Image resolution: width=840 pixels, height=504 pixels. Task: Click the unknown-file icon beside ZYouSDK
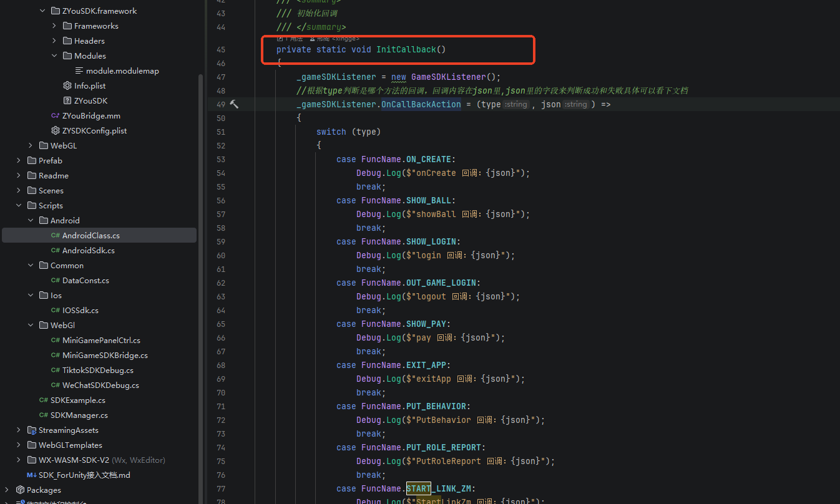pyautogui.click(x=67, y=100)
